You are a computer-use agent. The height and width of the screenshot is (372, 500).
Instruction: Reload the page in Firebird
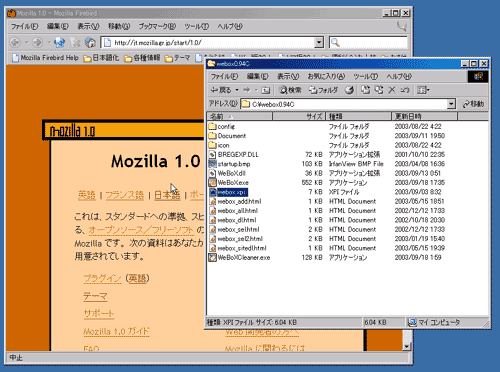point(59,42)
